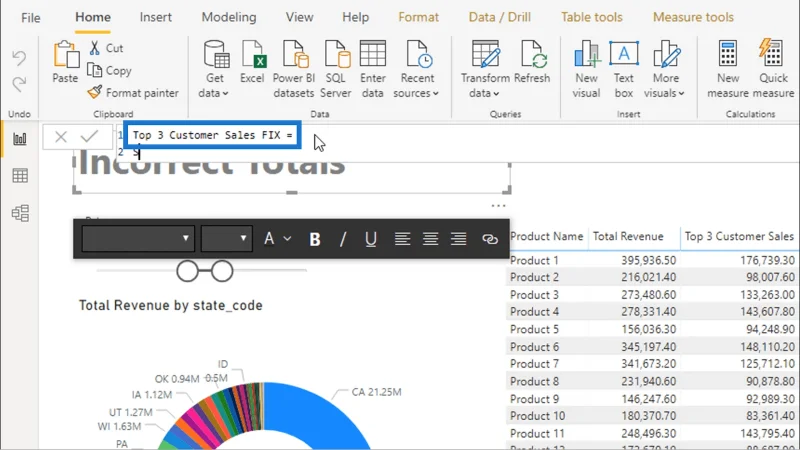Screen dimensions: 800x450
Task: Click the Home tab
Action: pyautogui.click(x=93, y=17)
